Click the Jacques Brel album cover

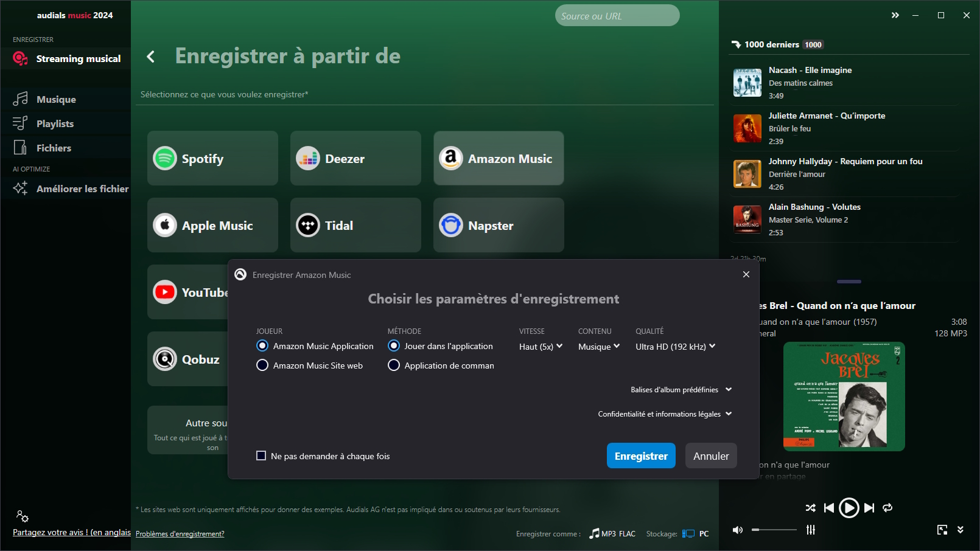click(844, 397)
